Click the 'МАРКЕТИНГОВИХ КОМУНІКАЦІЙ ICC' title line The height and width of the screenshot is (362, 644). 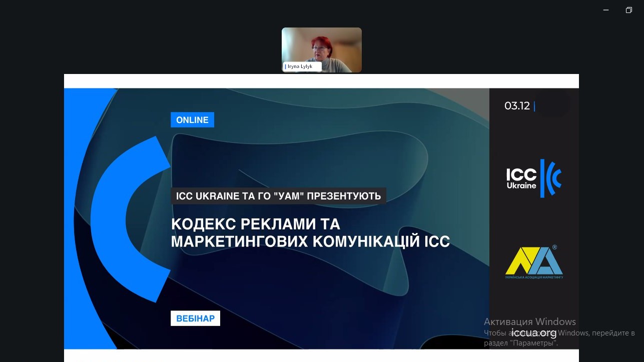click(x=310, y=241)
